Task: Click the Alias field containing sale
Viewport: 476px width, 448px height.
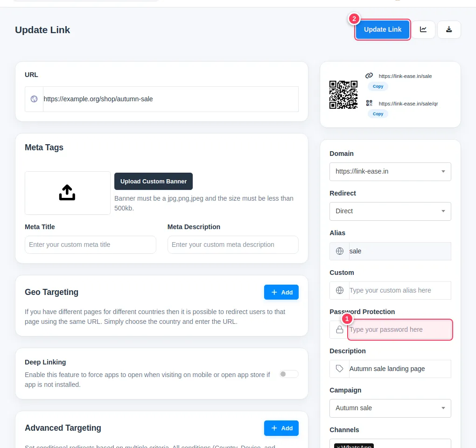Action: (x=400, y=251)
